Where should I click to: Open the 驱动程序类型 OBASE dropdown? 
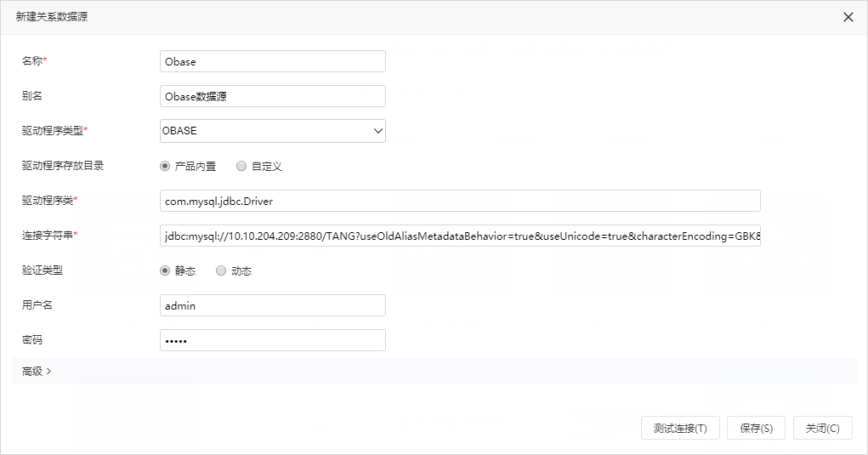point(272,131)
